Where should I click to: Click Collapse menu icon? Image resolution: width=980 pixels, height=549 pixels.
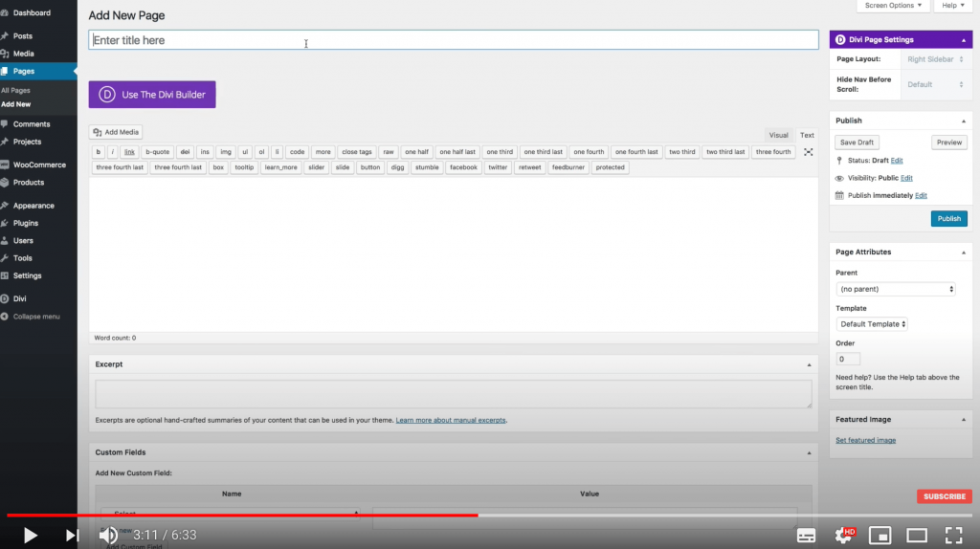pyautogui.click(x=5, y=317)
